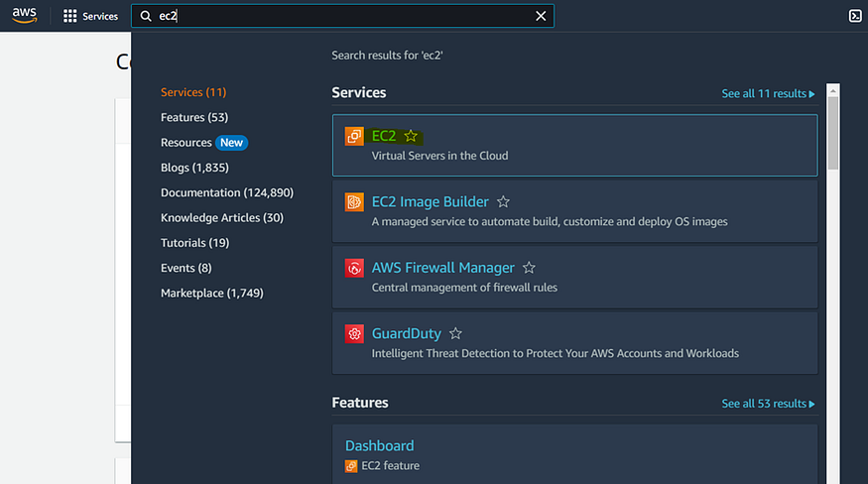Click the Search results for 'ec2' text

click(387, 56)
